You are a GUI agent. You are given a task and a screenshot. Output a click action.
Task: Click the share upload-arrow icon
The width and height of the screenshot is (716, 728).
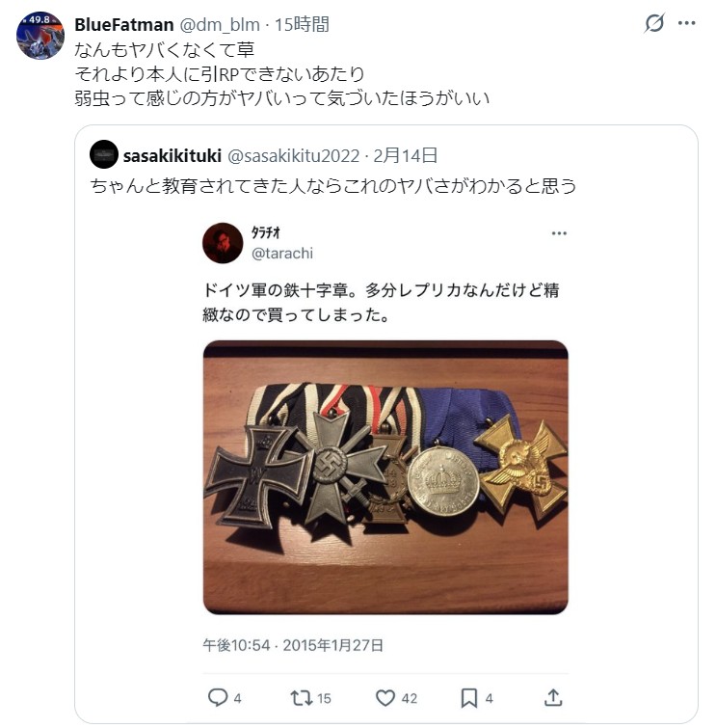coord(553,697)
